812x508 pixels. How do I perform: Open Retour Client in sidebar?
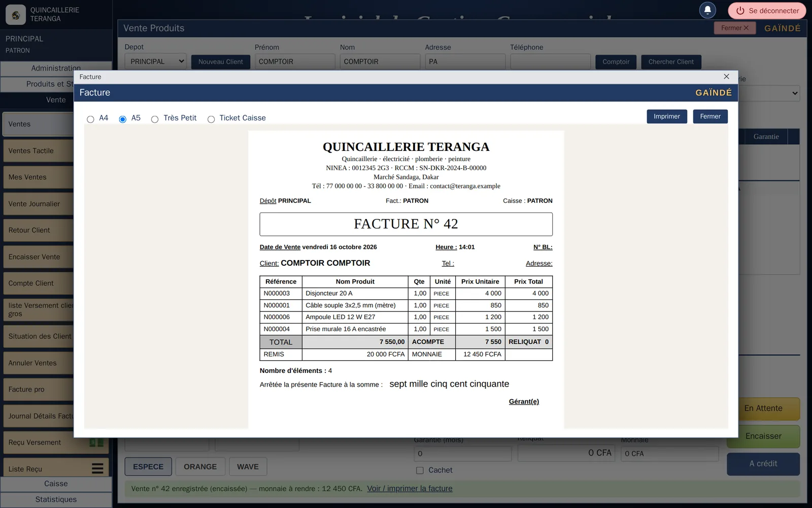[x=39, y=230]
